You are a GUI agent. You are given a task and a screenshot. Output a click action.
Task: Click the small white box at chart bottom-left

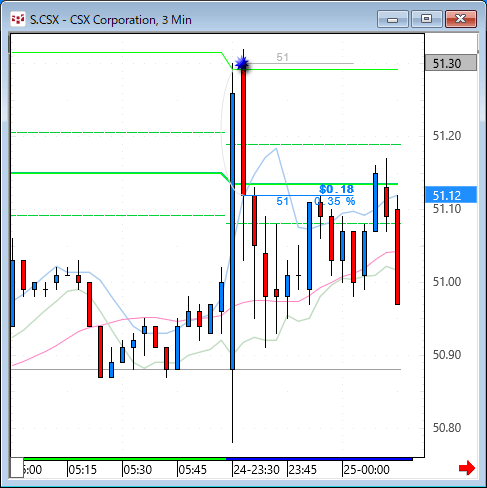(x=17, y=468)
